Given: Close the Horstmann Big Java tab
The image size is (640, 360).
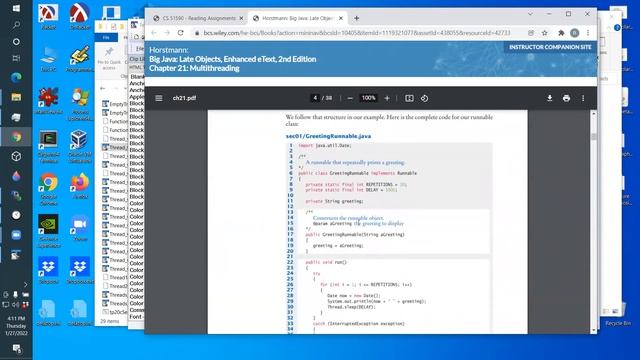Looking at the screenshot, I should 341,18.
